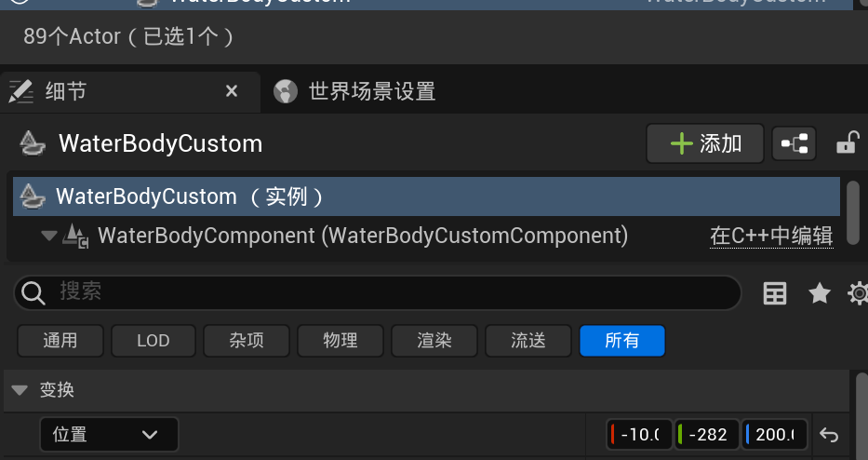This screenshot has height=460, width=868.
Task: Click the WaterBodyCustom actor icon in header
Action: coord(33,143)
